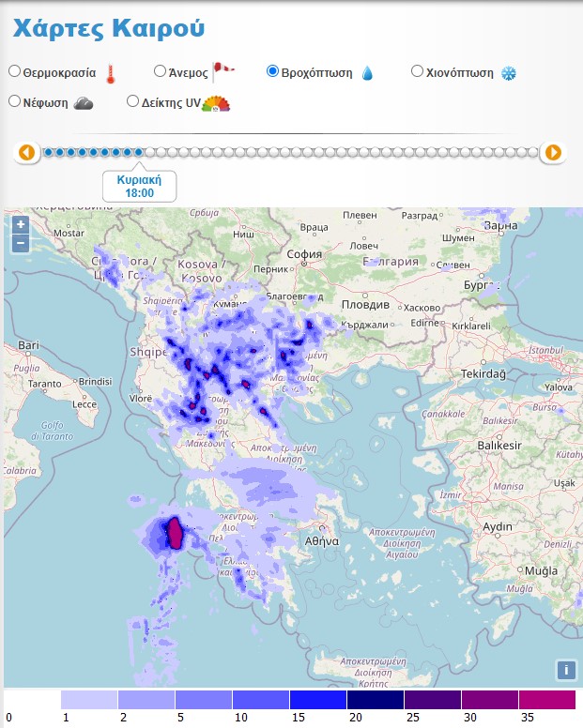Click the windsock icon next to Άνεμος
This screenshot has height=728, width=583.
coord(223,71)
